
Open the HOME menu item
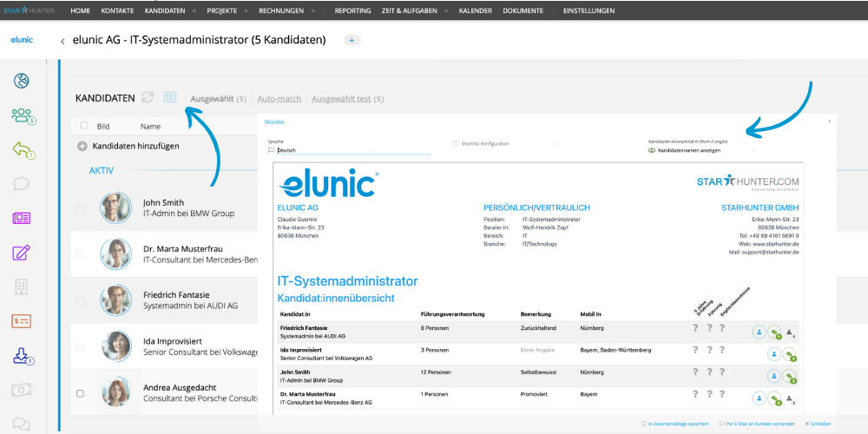[x=80, y=10]
